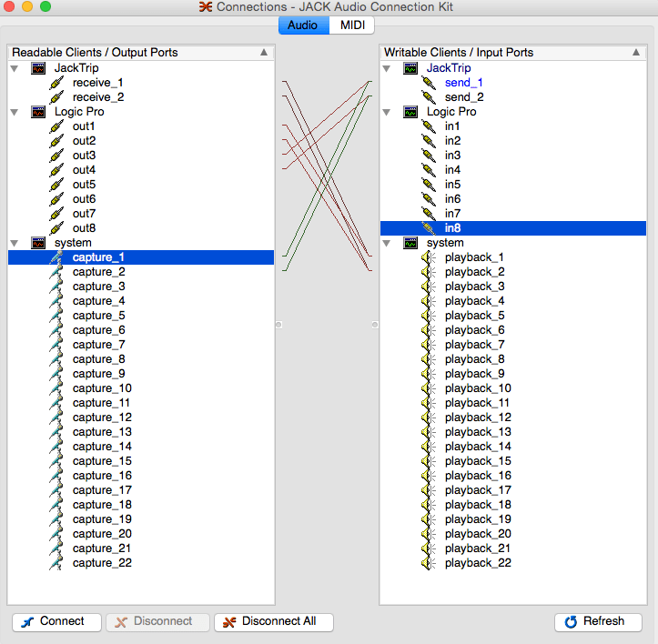Click the plug icon next to out4

tap(56, 170)
